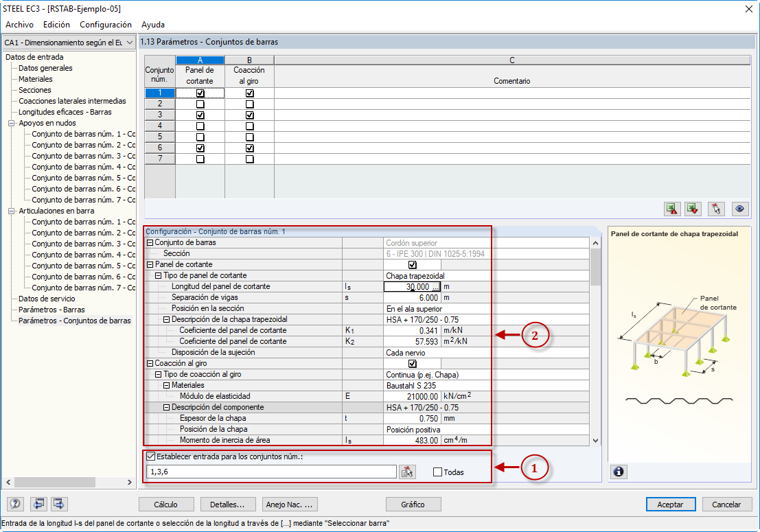
Task: Click 'Cada nervio' fastening arrangement value
Action: [x=406, y=353]
